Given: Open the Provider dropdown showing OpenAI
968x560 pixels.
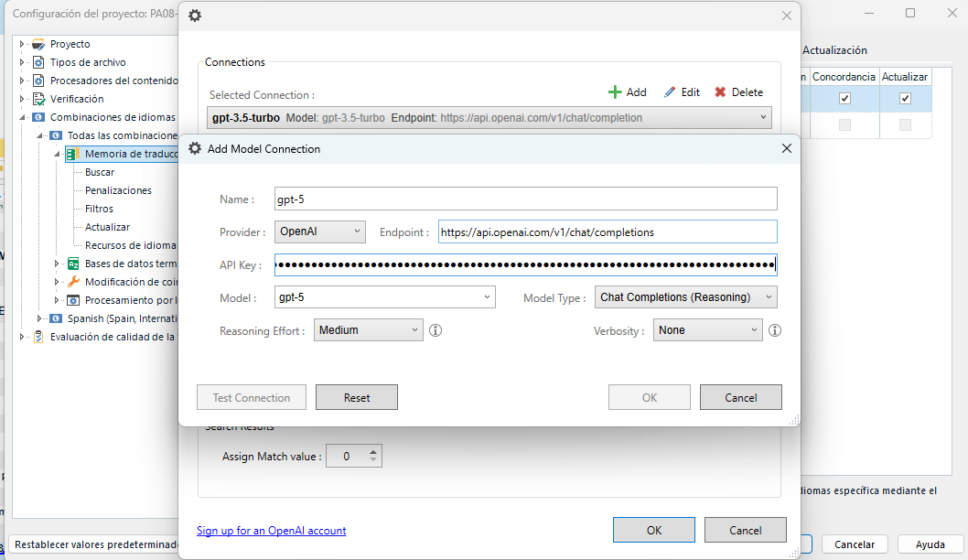Looking at the screenshot, I should point(319,232).
